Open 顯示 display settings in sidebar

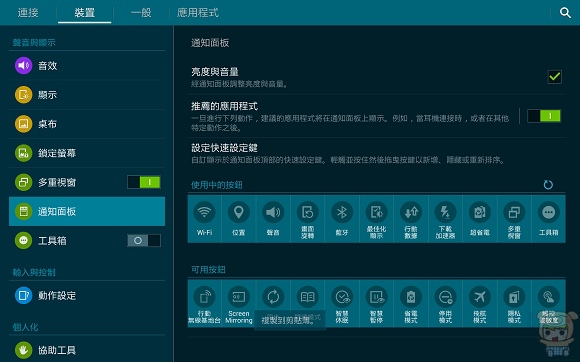pyautogui.click(x=87, y=95)
